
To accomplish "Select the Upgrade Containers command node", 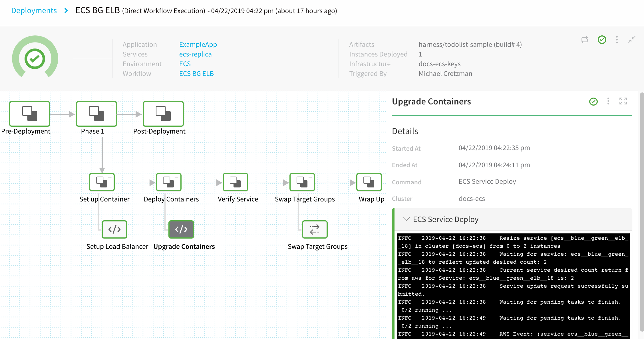I will click(181, 229).
